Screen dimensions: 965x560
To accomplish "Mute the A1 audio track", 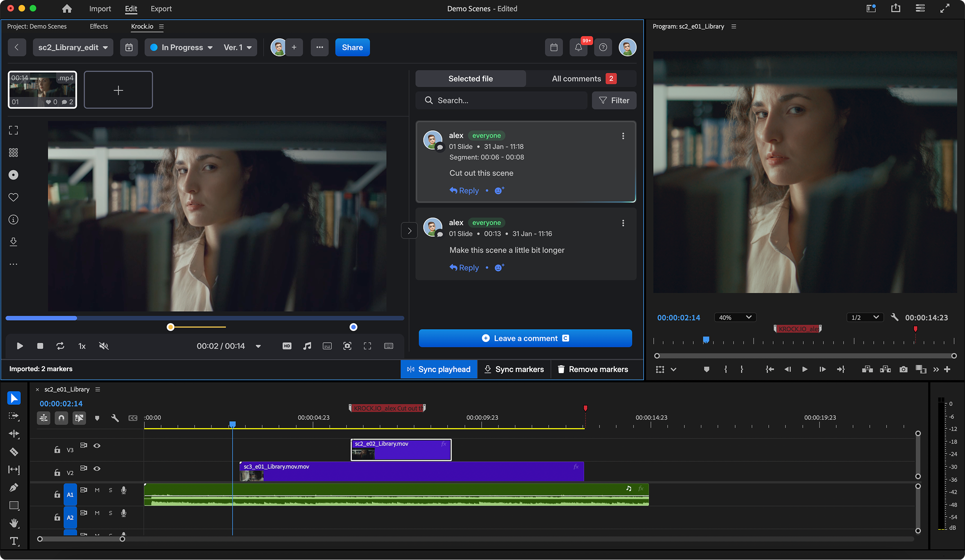I will [x=97, y=490].
